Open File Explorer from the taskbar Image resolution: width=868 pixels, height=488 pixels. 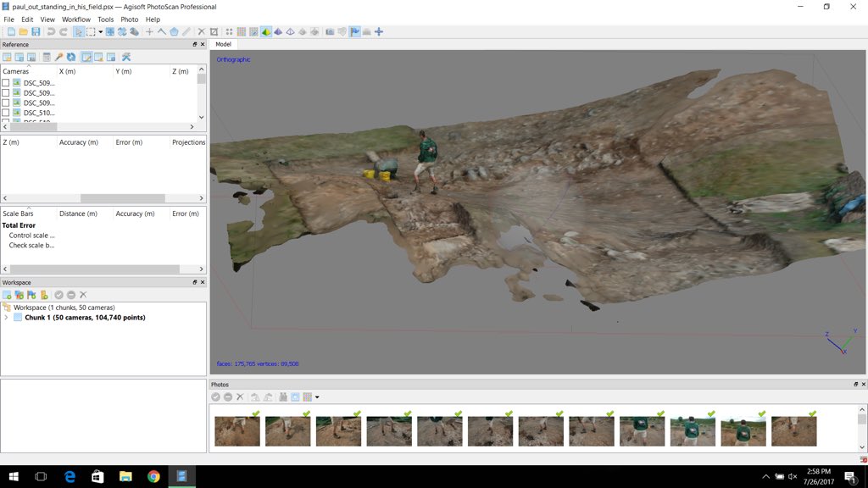pyautogui.click(x=125, y=476)
